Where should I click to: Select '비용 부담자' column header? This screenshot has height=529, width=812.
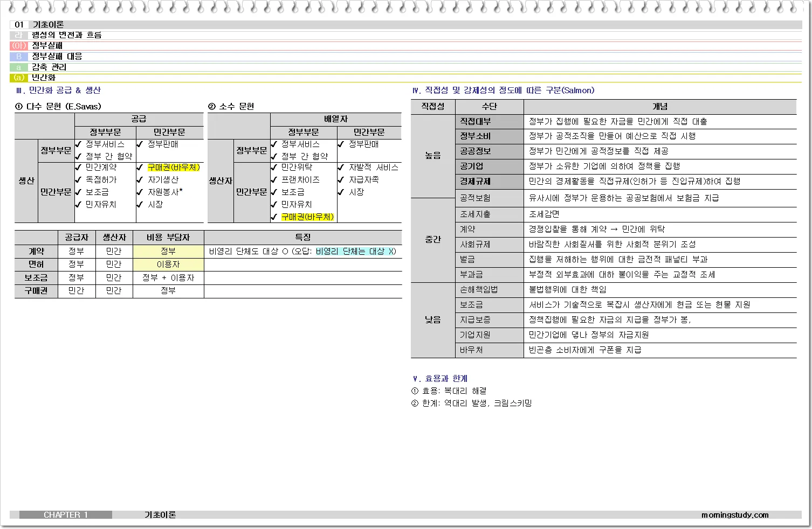click(x=168, y=238)
